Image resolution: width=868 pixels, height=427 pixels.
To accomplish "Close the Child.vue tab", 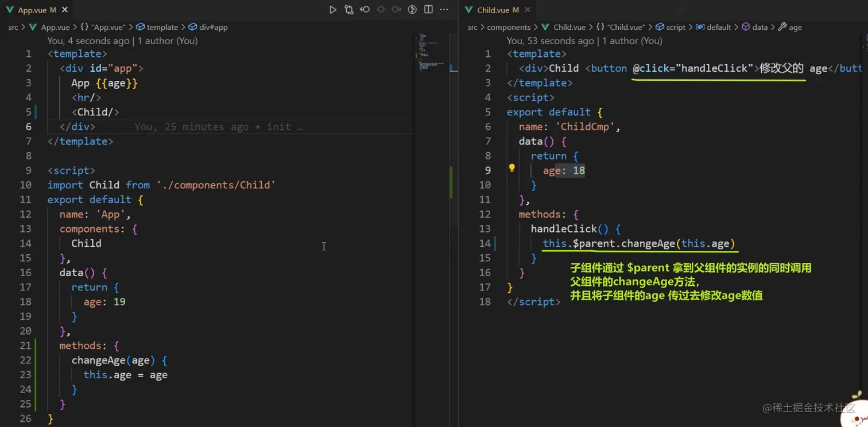I will pos(528,10).
